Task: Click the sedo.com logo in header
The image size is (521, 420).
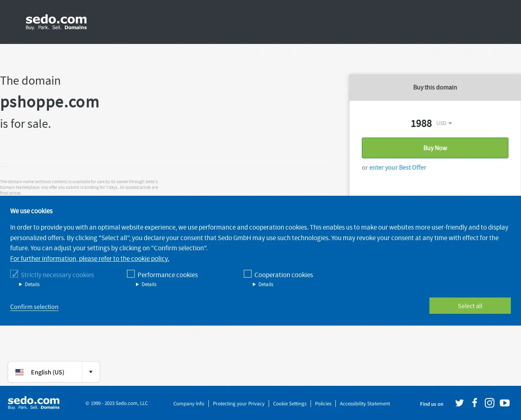Action: (x=56, y=22)
